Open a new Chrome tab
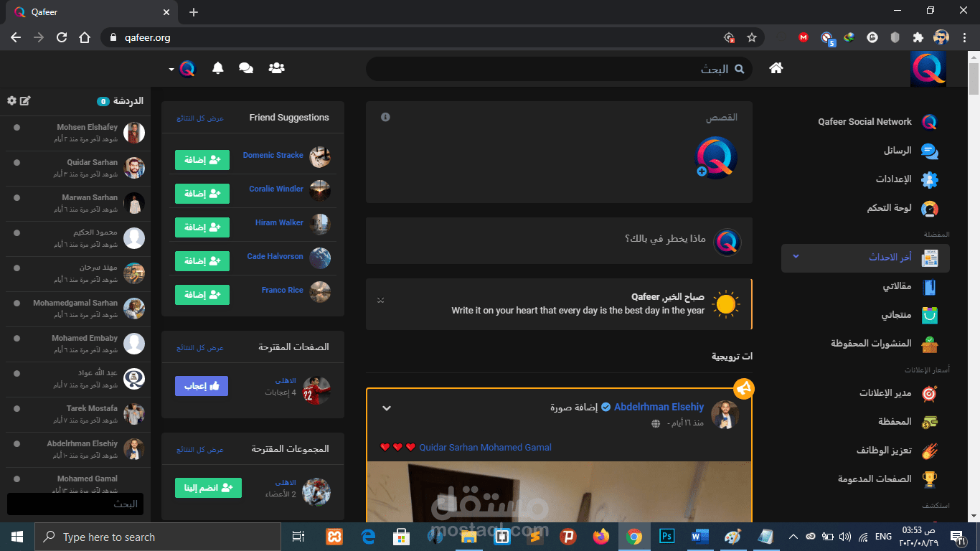This screenshot has width=980, height=551. pos(194,12)
